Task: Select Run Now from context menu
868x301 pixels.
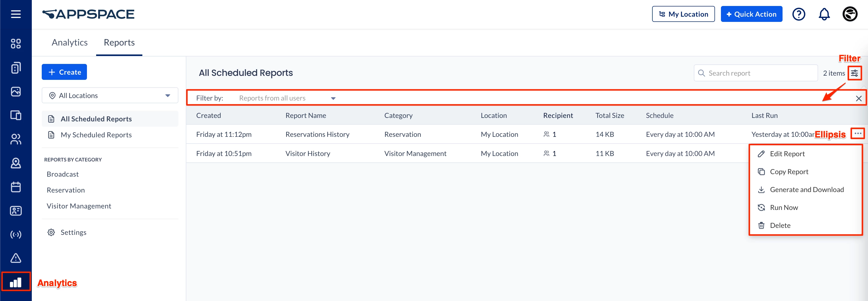Action: tap(784, 207)
